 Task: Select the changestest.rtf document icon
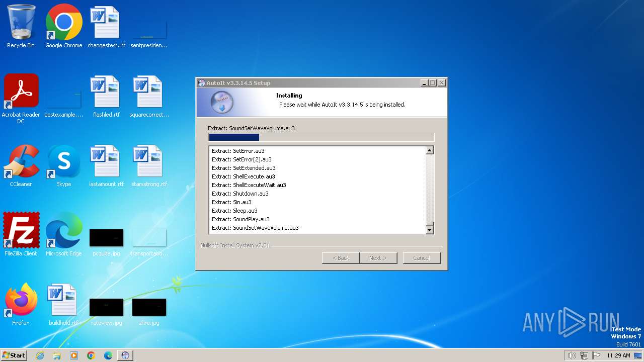pos(106,27)
